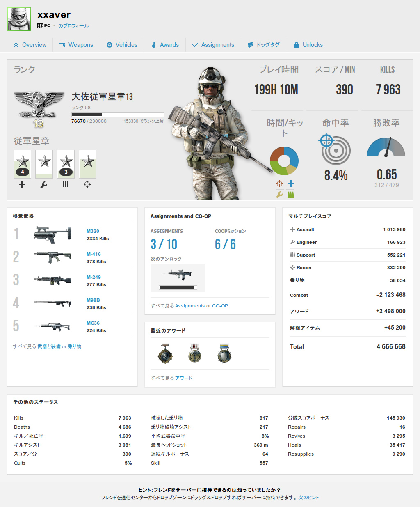Click the third recent award medal
The image size is (420, 507).
(x=224, y=353)
